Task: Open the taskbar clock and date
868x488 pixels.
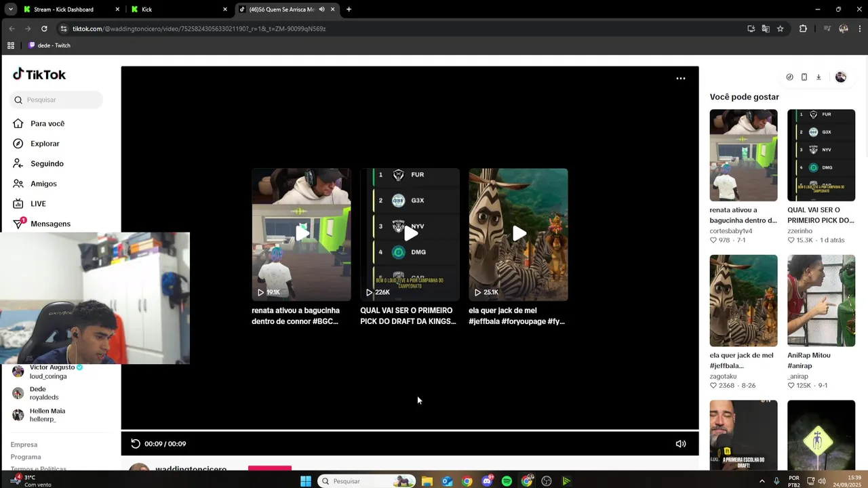Action: [846, 481]
